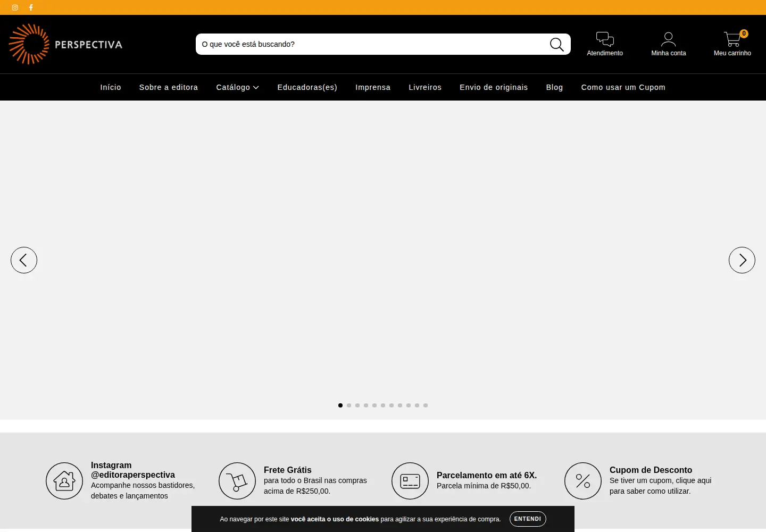This screenshot has height=532, width=766.
Task: Open the Facebook icon in top bar
Action: 31,7
